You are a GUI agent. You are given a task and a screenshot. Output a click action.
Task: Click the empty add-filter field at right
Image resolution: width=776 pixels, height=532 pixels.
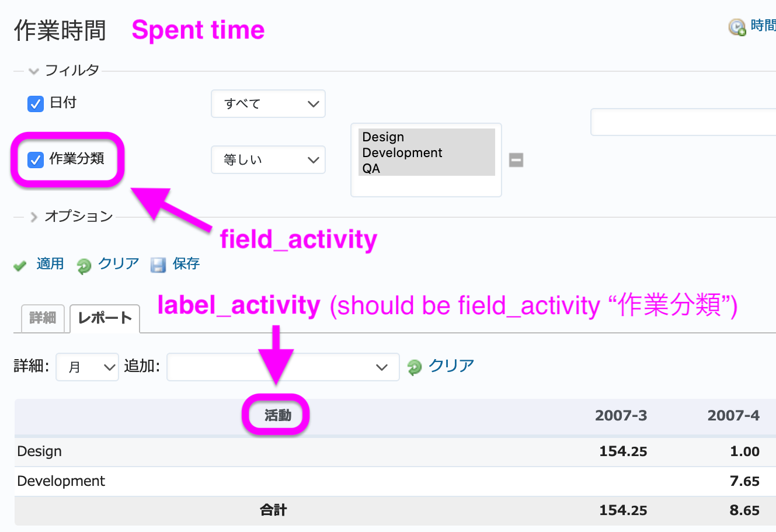(x=683, y=122)
